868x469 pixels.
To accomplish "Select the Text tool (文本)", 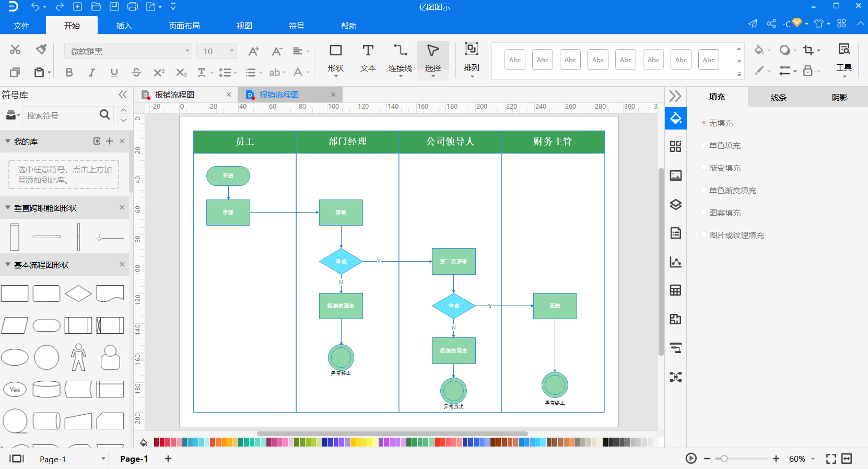I will (368, 58).
